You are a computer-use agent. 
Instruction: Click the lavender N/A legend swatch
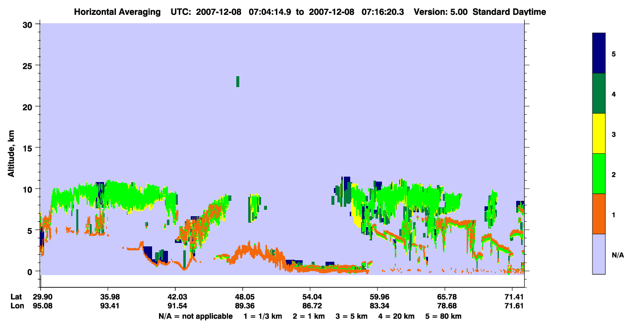pos(599,254)
